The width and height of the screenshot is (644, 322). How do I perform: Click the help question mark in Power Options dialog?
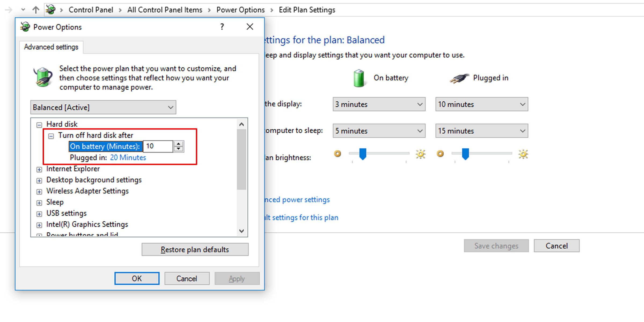pyautogui.click(x=222, y=27)
